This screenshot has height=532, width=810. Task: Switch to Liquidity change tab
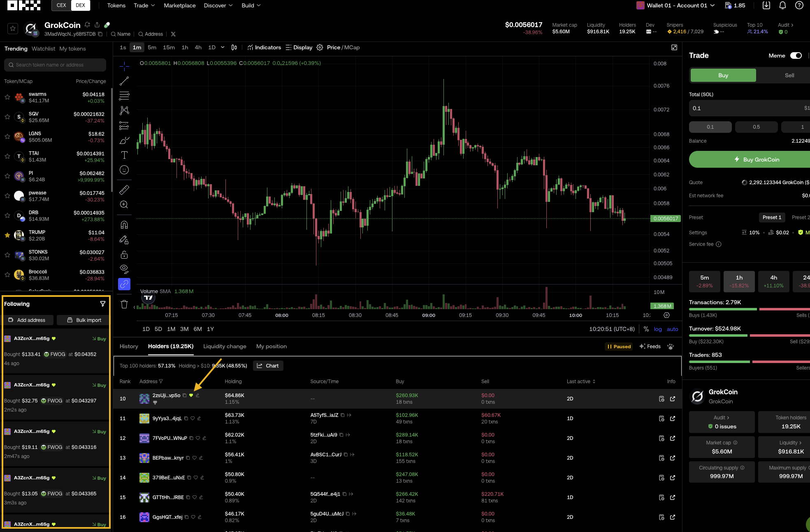click(x=225, y=347)
